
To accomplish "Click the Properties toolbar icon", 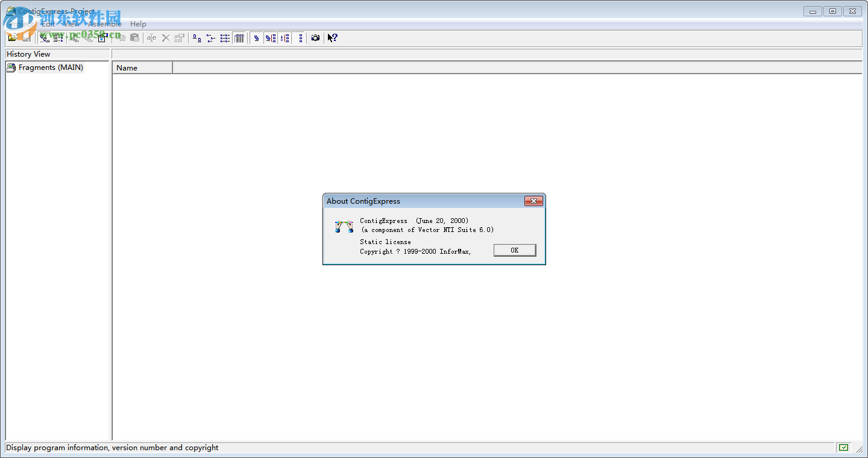I will (x=179, y=37).
